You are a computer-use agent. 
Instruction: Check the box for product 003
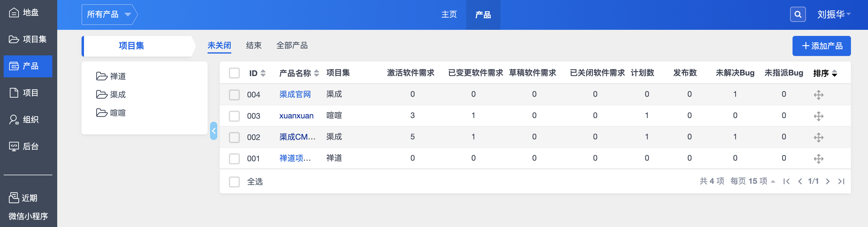click(x=234, y=116)
